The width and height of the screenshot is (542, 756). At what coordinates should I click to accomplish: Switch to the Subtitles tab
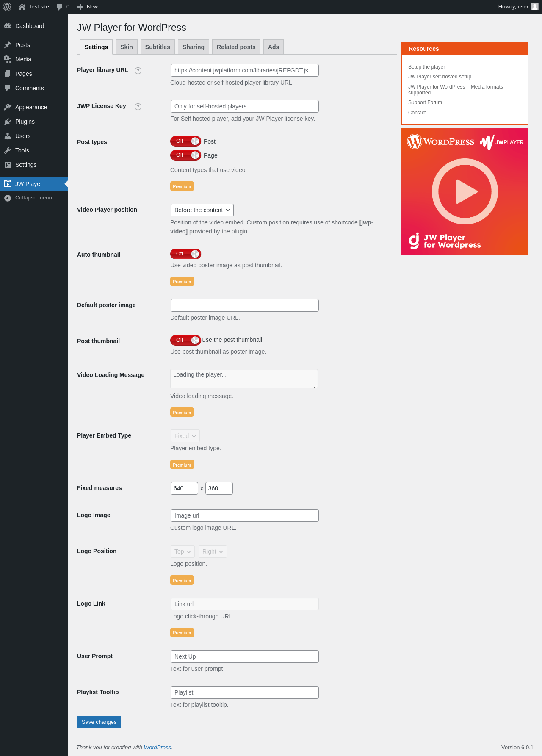point(158,47)
